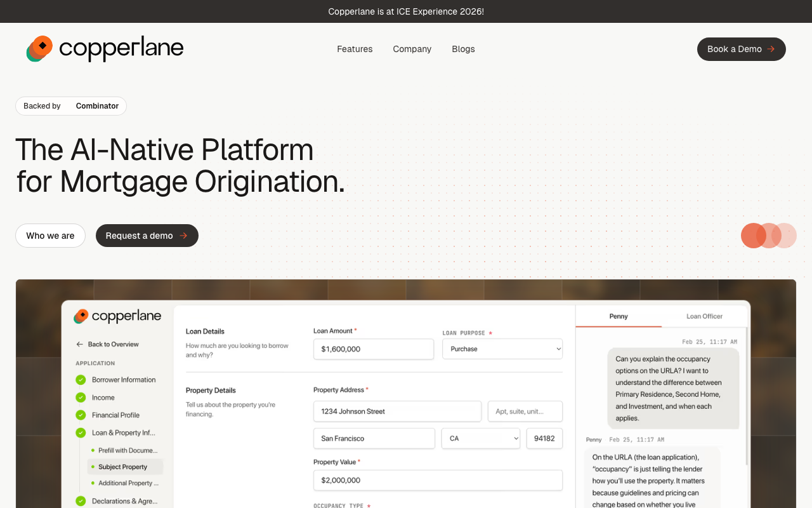
Task: Open the Loan & Property Info section
Action: tap(124, 432)
